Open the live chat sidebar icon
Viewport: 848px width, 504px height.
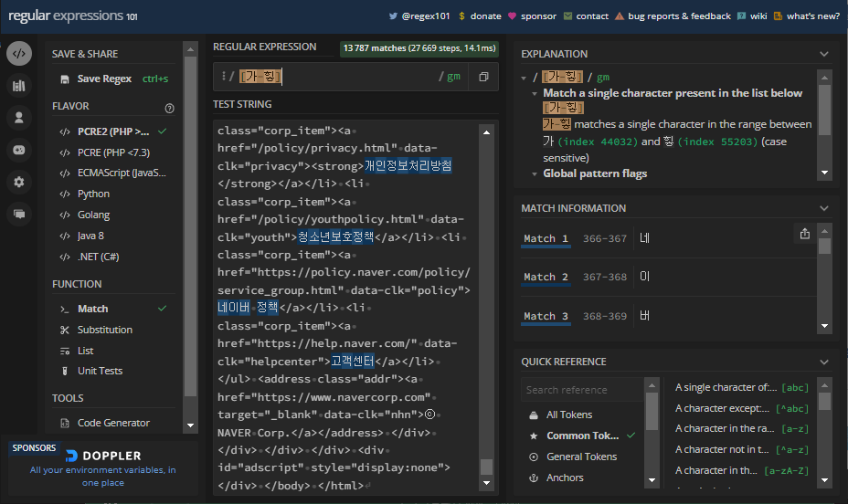pos(19,214)
